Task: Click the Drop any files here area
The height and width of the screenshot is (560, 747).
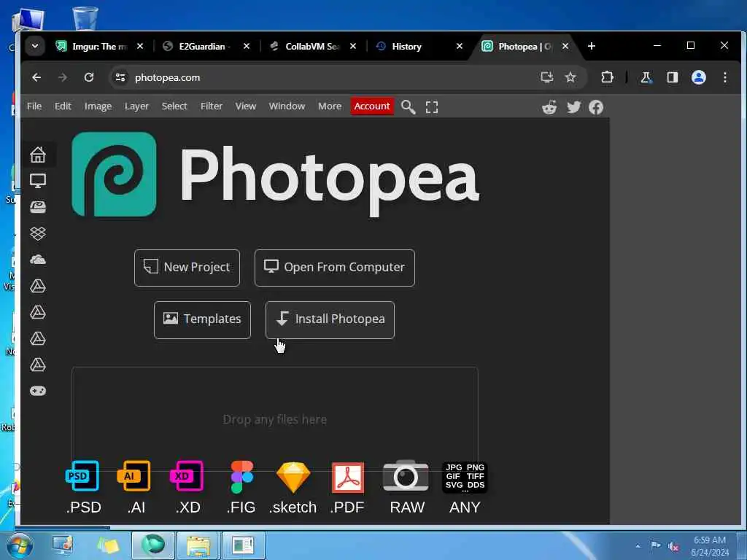Action: pyautogui.click(x=275, y=419)
